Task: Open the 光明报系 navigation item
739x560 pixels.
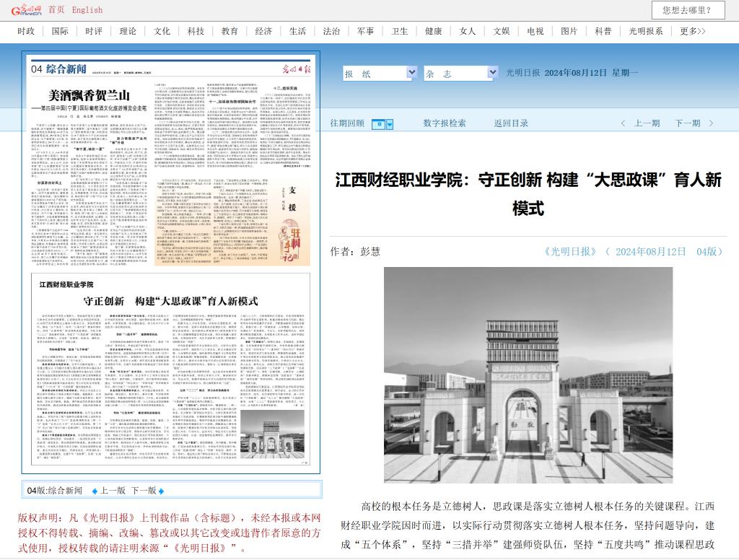Action: point(645,31)
